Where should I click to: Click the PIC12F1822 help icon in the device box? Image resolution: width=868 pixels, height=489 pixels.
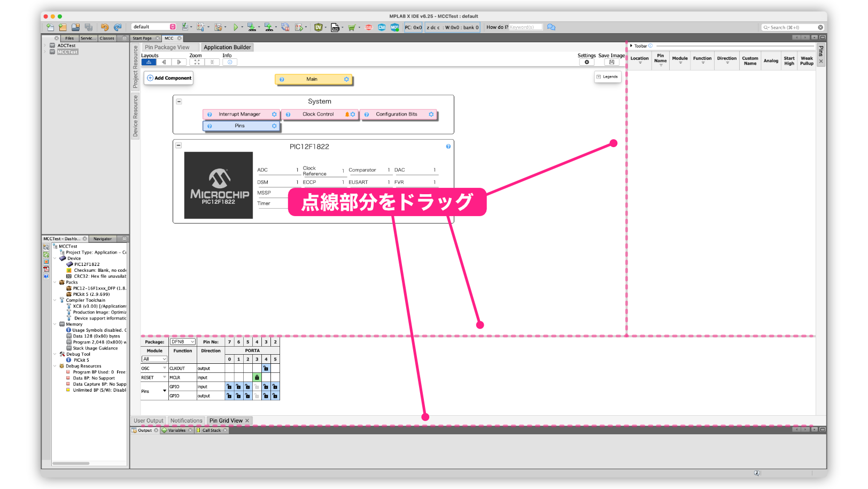tap(448, 147)
